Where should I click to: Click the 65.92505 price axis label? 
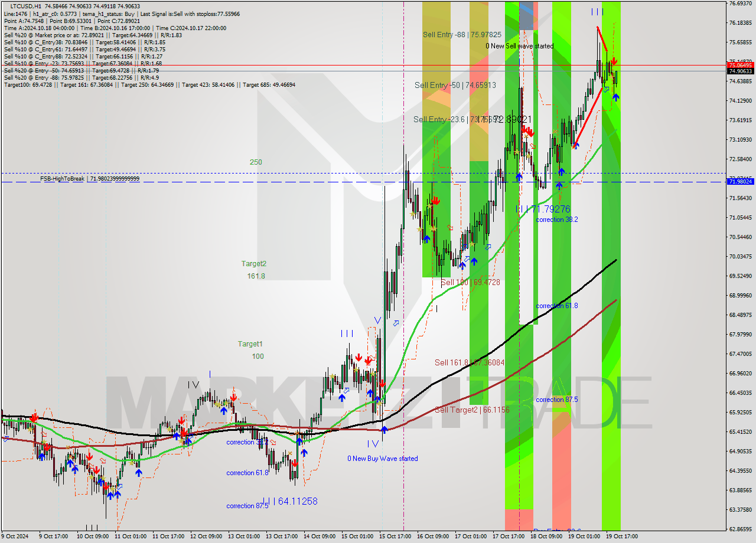pyautogui.click(x=741, y=413)
